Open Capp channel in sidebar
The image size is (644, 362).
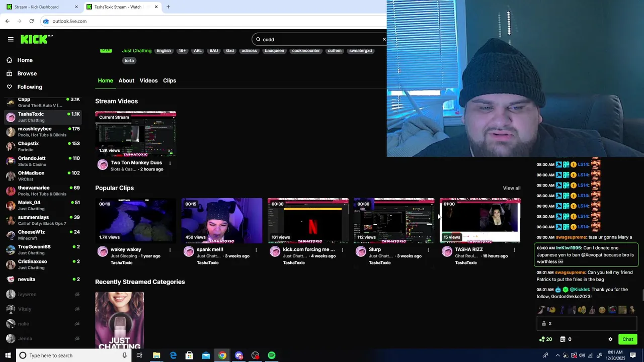pos(43,102)
